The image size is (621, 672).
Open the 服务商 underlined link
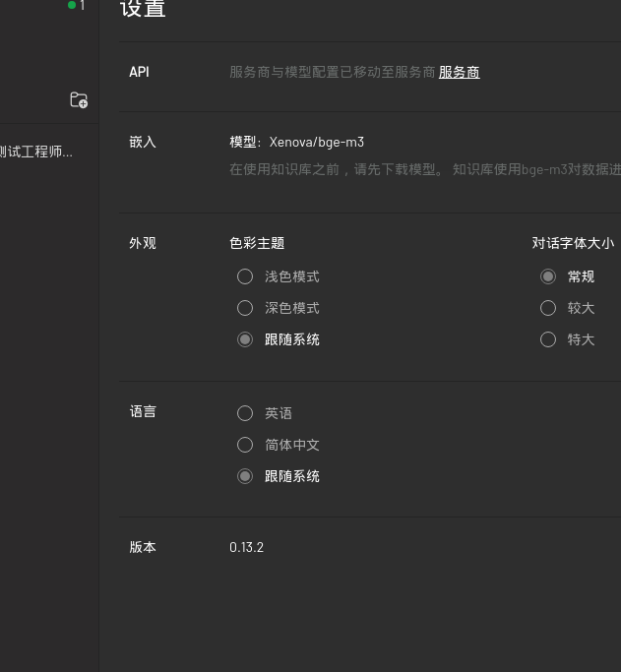tap(459, 72)
